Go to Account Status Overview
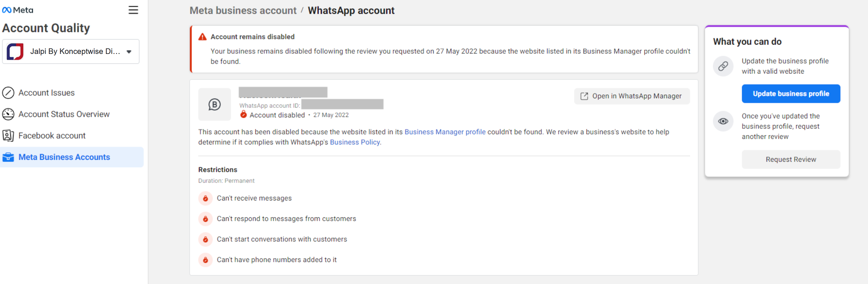Viewport: 868px width, 284px height. [64, 114]
